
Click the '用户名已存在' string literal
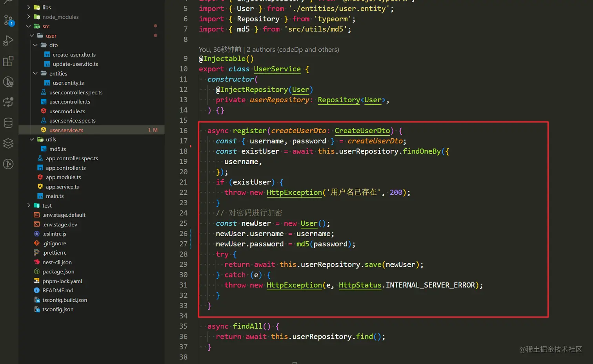(353, 192)
